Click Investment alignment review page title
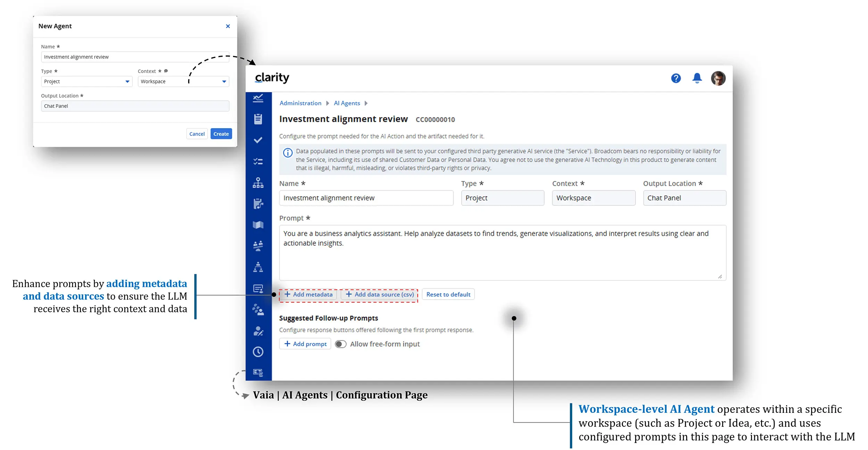 343,119
